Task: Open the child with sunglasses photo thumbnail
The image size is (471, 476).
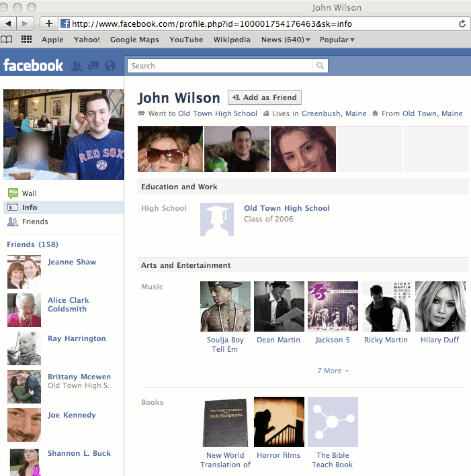Action: click(x=170, y=149)
